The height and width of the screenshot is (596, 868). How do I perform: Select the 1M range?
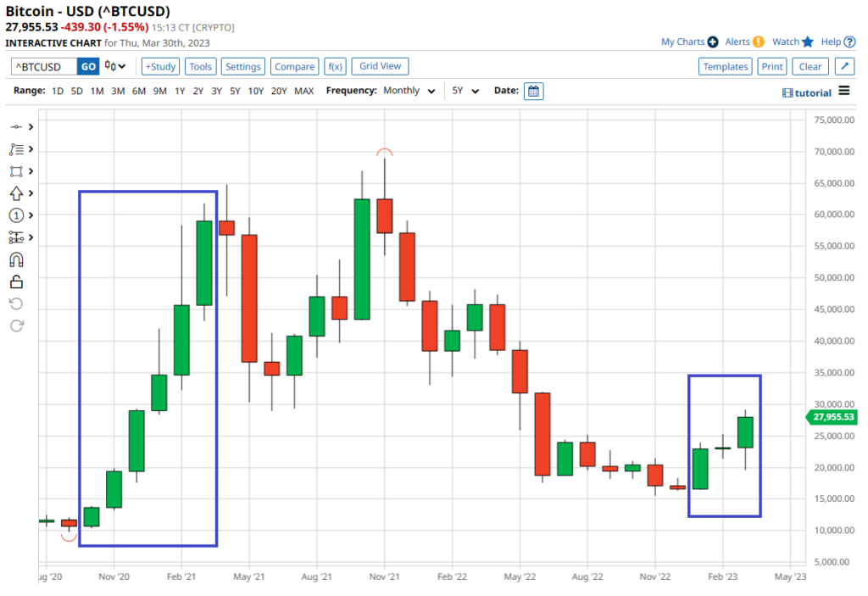point(97,91)
